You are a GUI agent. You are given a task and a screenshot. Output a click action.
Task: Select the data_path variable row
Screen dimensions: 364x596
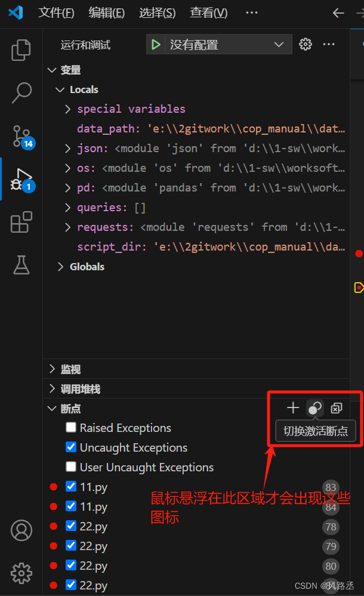pyautogui.click(x=196, y=129)
